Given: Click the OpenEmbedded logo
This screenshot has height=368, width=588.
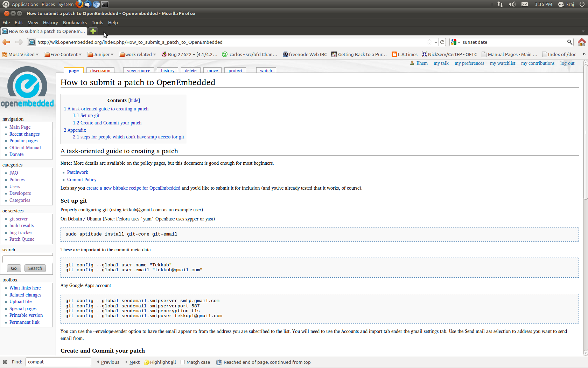Looking at the screenshot, I should [27, 87].
